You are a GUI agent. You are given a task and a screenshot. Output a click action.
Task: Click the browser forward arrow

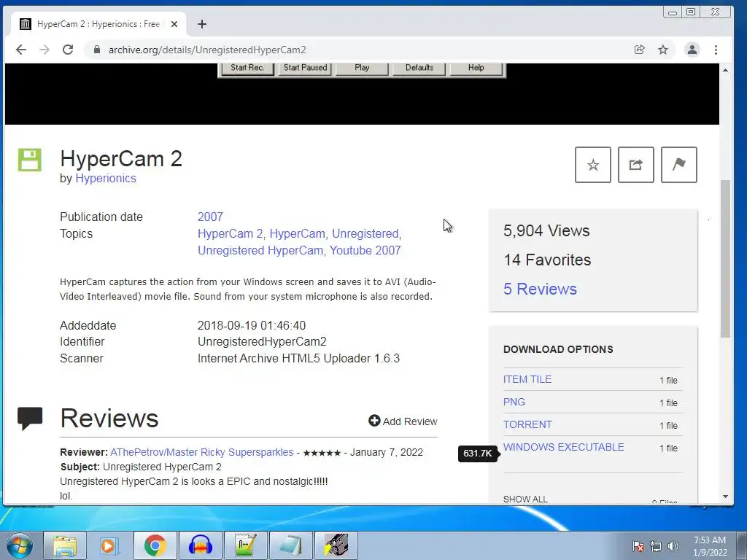coord(44,50)
